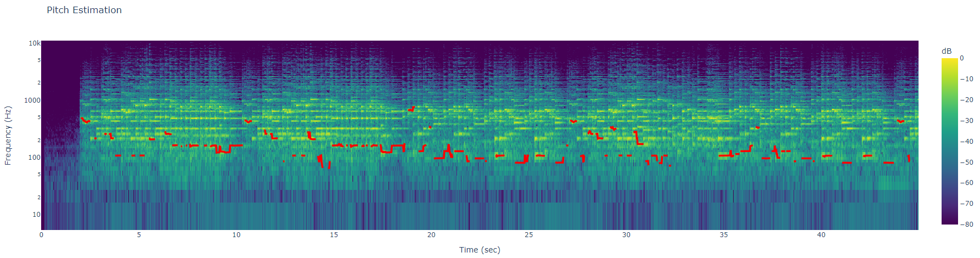Click the 30 second time axis label
This screenshot has width=980, height=258.
[x=626, y=235]
